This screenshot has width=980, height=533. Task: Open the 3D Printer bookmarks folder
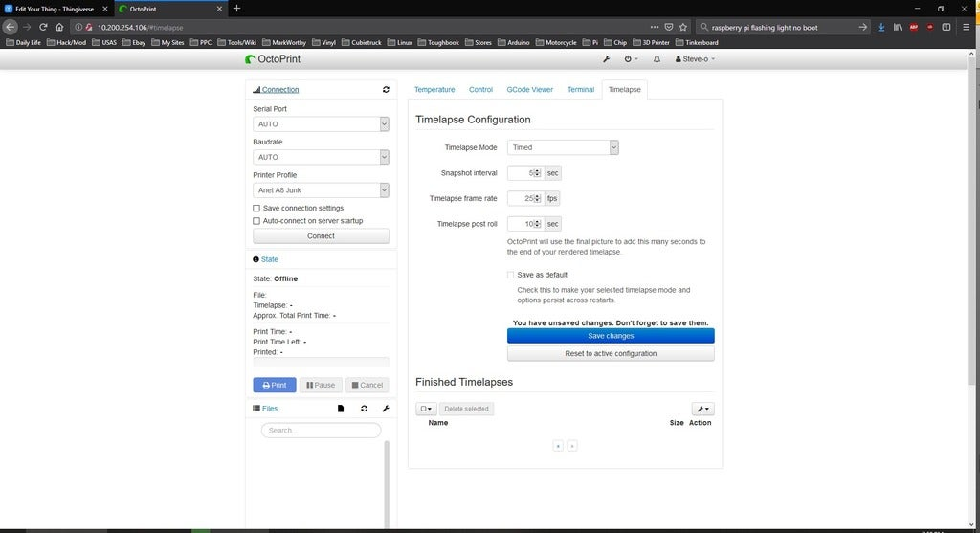tap(651, 43)
